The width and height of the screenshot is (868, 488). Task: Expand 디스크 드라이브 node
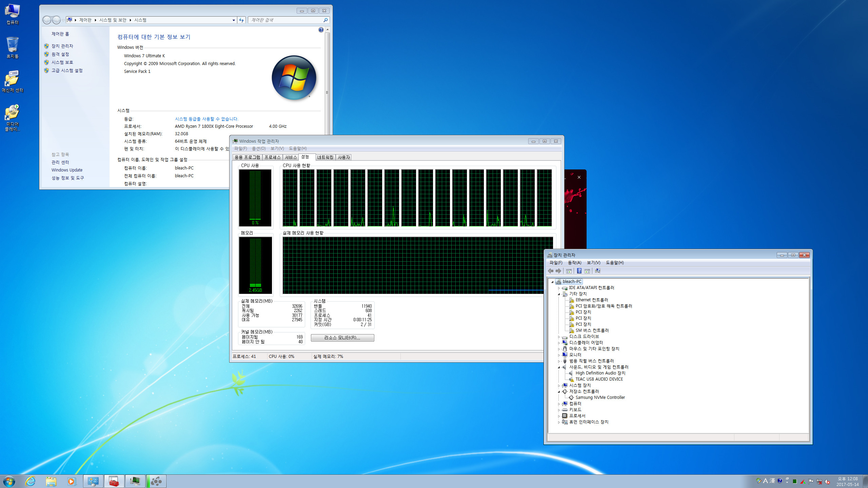pyautogui.click(x=559, y=337)
